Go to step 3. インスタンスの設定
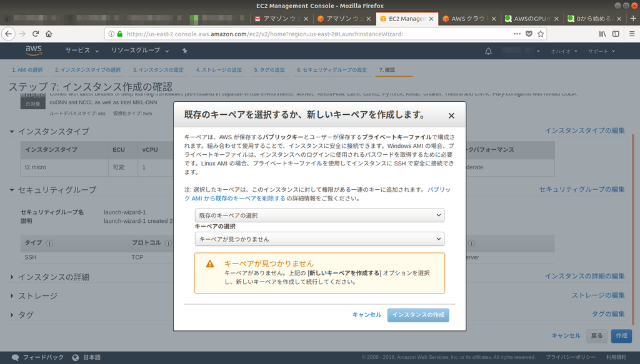 tap(158, 70)
